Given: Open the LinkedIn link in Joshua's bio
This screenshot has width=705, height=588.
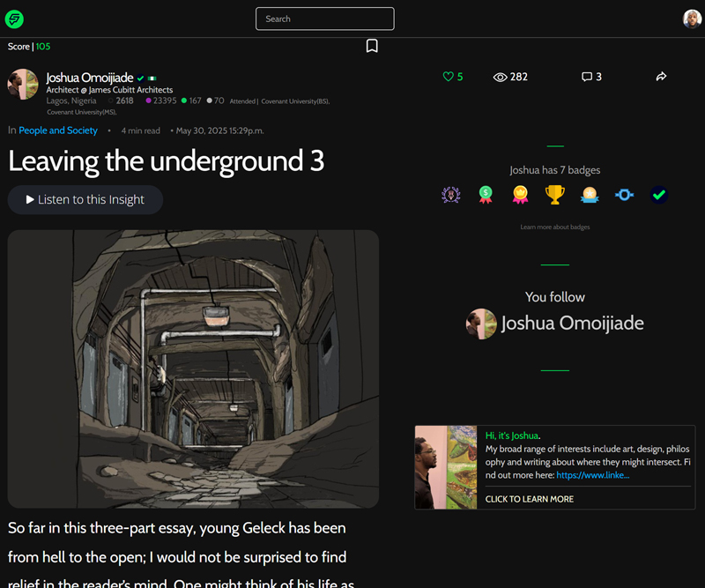Looking at the screenshot, I should point(592,475).
